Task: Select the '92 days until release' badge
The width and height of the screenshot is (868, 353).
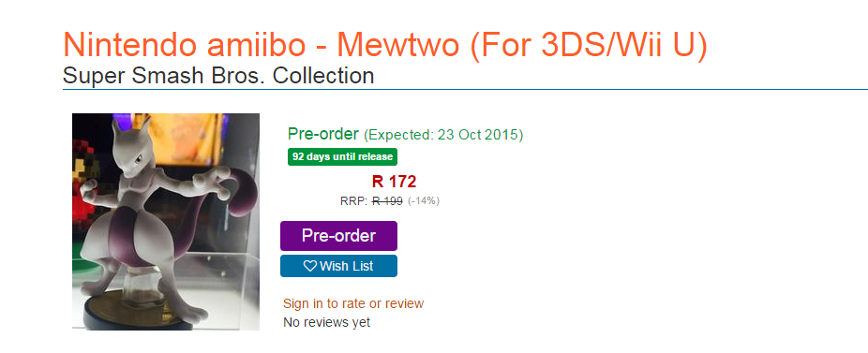Action: click(x=342, y=156)
